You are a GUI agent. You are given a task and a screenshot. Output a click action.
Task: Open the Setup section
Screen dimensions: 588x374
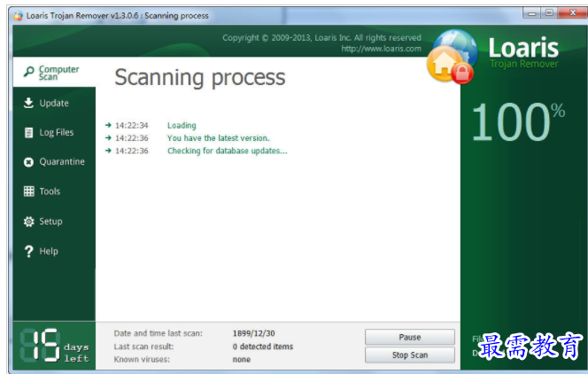click(54, 222)
